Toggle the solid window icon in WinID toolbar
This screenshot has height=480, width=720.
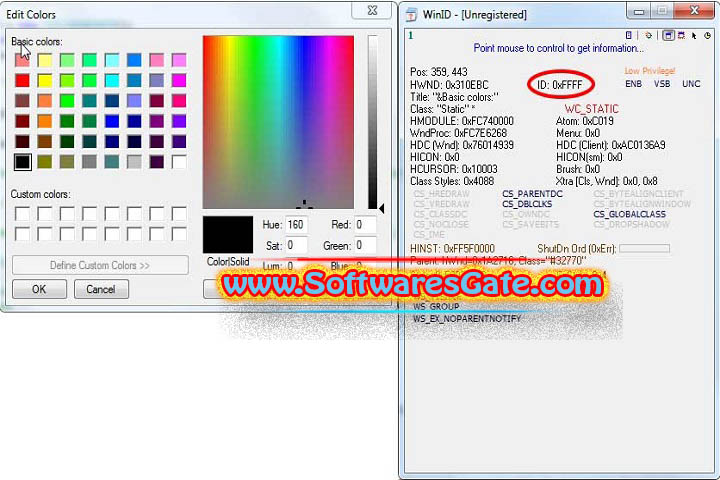[669, 35]
